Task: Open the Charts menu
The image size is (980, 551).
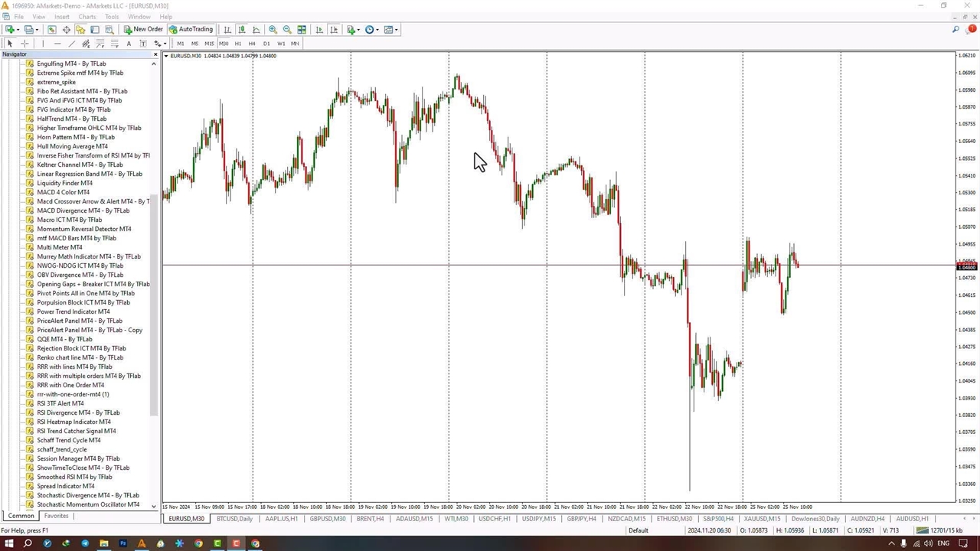Action: click(87, 17)
